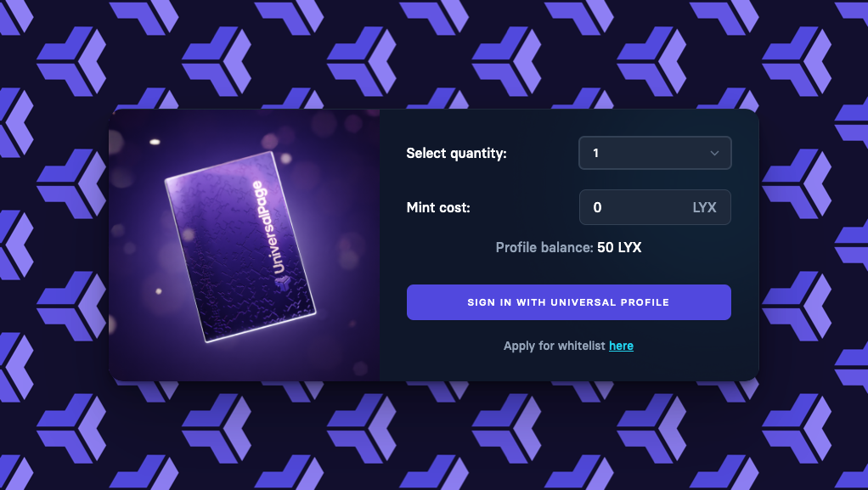This screenshot has width=868, height=490.
Task: Open the Select quantity dropdown
Action: click(655, 153)
